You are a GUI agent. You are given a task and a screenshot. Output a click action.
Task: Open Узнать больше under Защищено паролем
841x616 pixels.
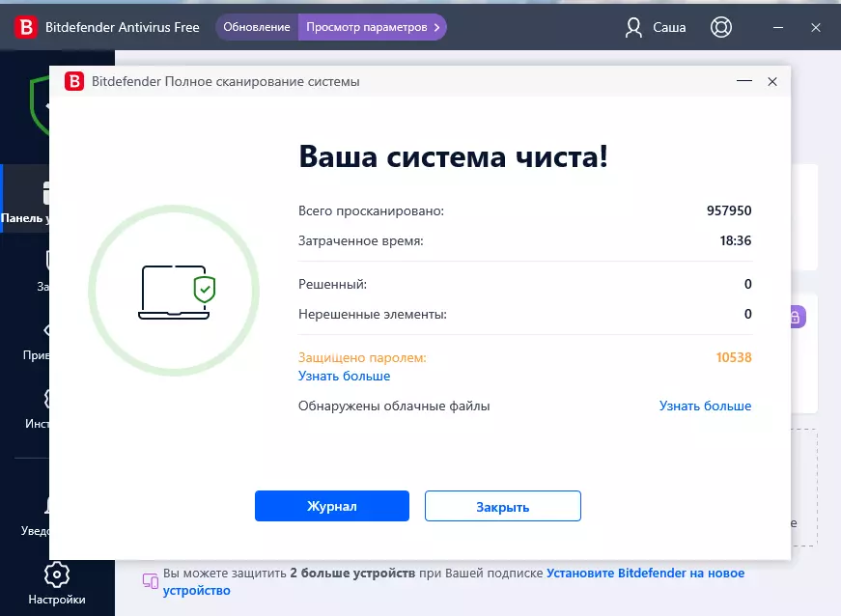click(345, 376)
